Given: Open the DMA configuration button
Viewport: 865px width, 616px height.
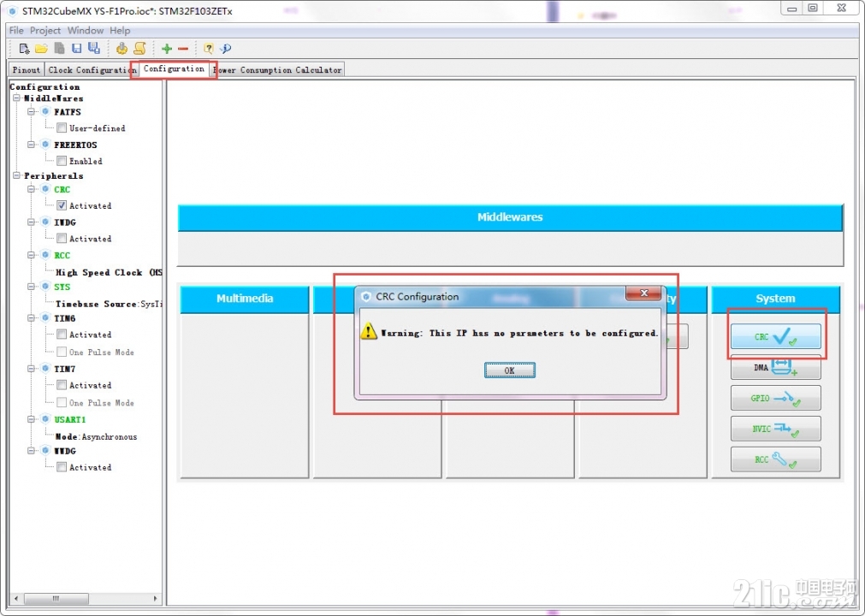Looking at the screenshot, I should pos(776,367).
